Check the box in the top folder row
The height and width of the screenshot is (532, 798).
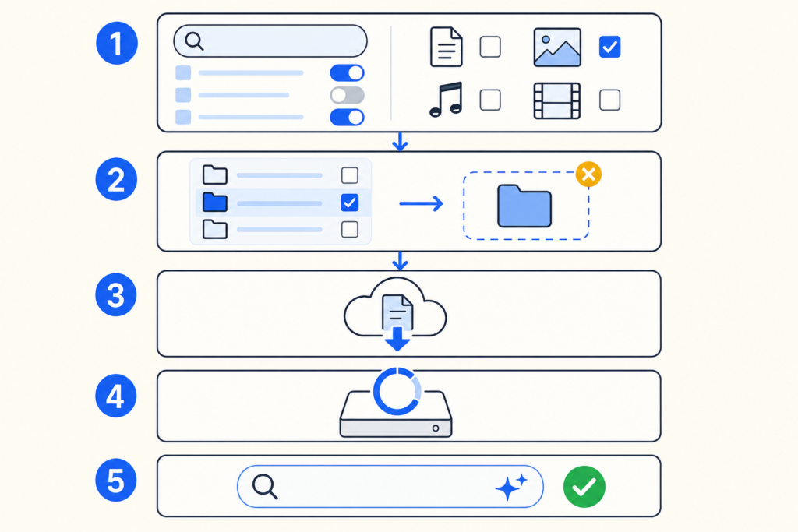pos(350,175)
